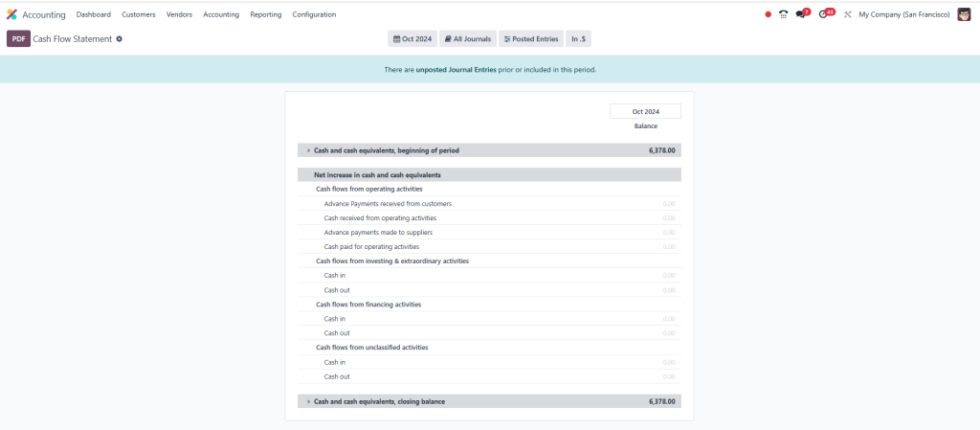The image size is (980, 430).
Task: Open the activities clock icon
Action: click(x=825, y=13)
